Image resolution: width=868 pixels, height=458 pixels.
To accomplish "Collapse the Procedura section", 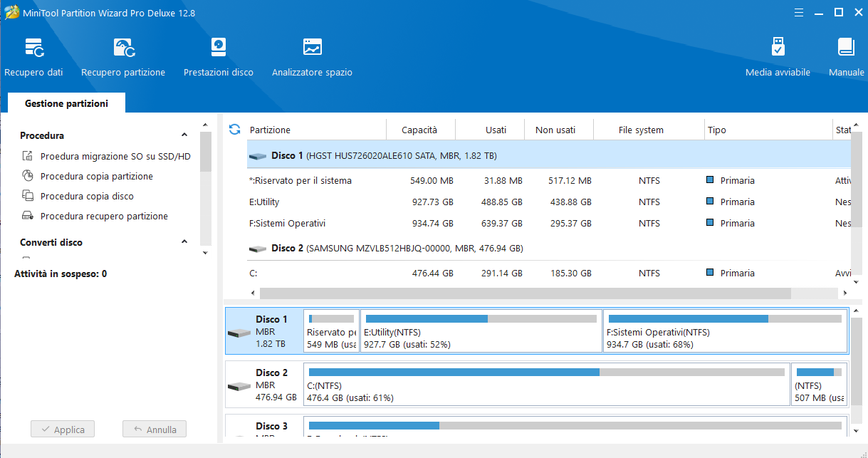I will 184,135.
